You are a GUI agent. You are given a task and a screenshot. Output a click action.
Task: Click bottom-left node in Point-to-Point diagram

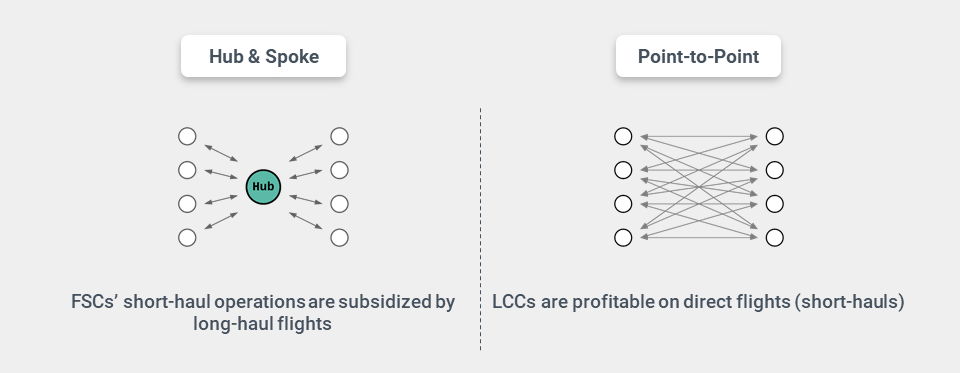(x=623, y=237)
